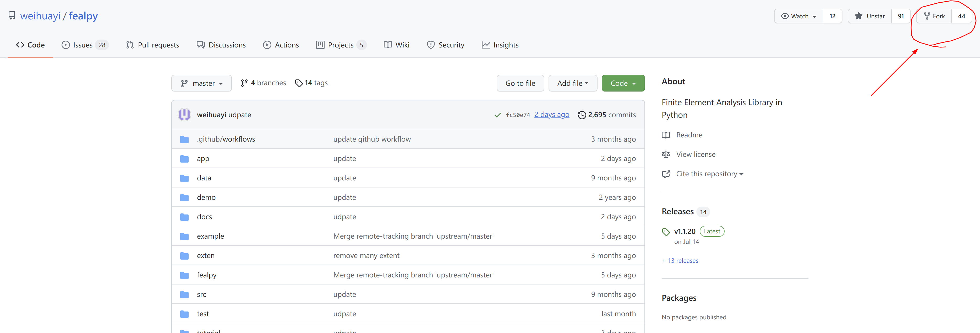This screenshot has height=333, width=980.
Task: Expand the Watch notifications dropdown
Action: (x=798, y=16)
